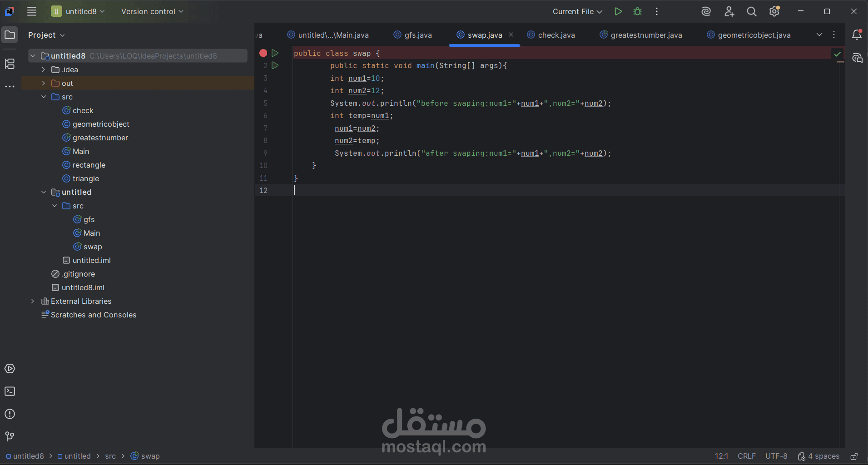Viewport: 868px width, 465px height.
Task: Open tab options vertical dots in editor
Action: (x=834, y=35)
